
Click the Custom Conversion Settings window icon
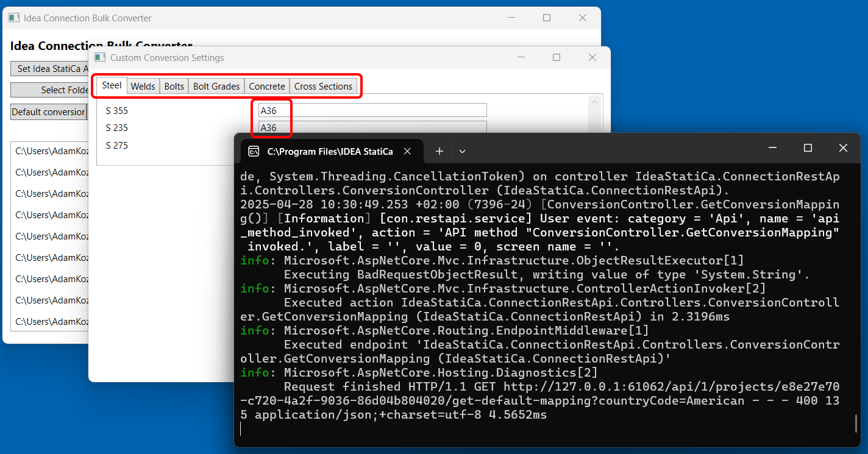100,57
